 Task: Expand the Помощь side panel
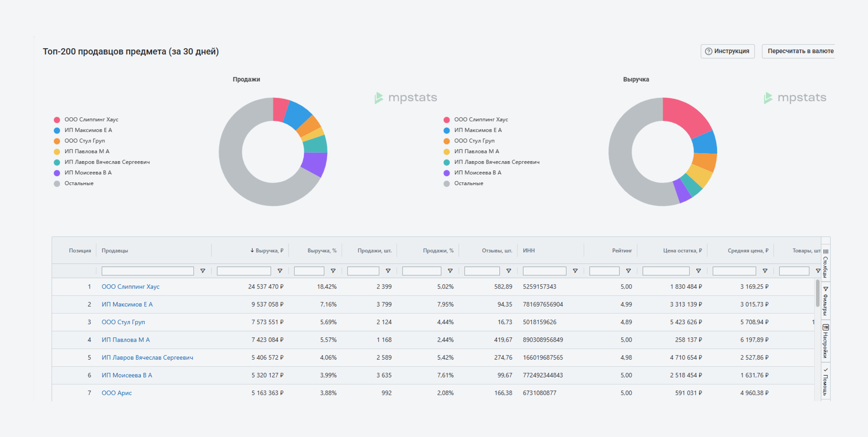pyautogui.click(x=825, y=382)
